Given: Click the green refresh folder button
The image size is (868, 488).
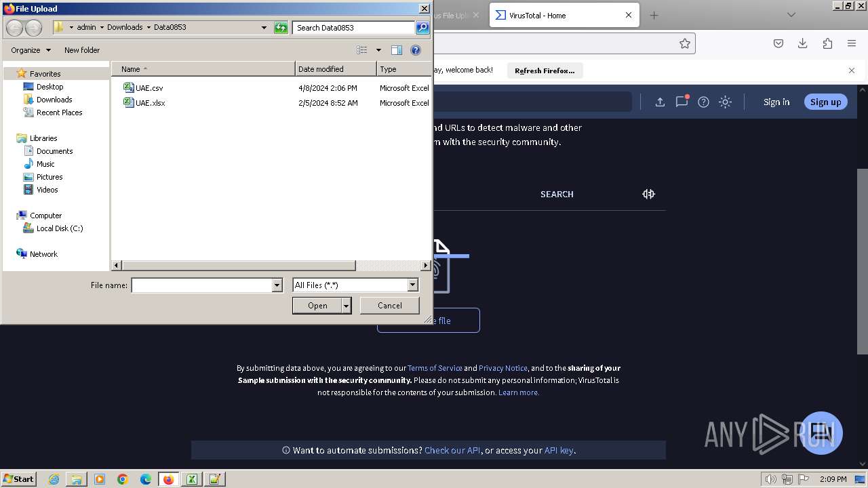Looking at the screenshot, I should tap(281, 28).
